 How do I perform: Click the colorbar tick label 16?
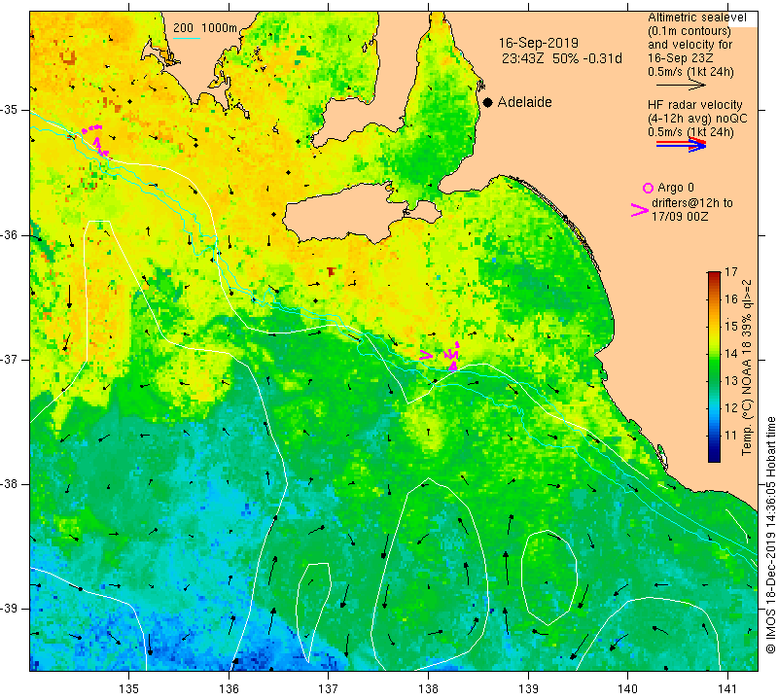click(731, 299)
